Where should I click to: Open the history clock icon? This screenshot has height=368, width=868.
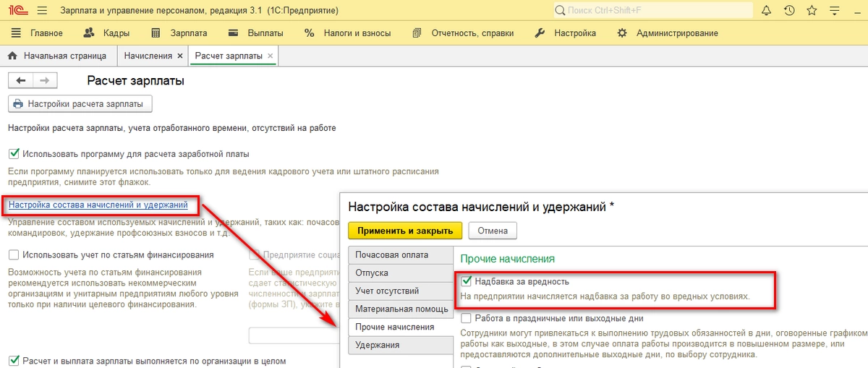coord(789,11)
